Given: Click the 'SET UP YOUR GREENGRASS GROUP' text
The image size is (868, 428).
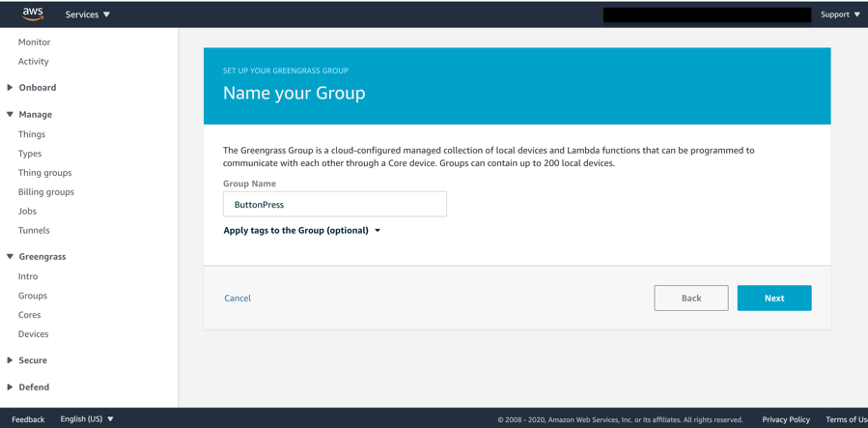Looking at the screenshot, I should [x=286, y=71].
